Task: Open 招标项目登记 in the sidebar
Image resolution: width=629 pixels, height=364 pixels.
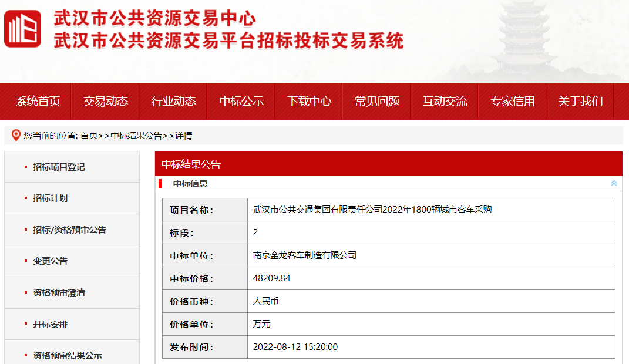Action: coord(59,167)
